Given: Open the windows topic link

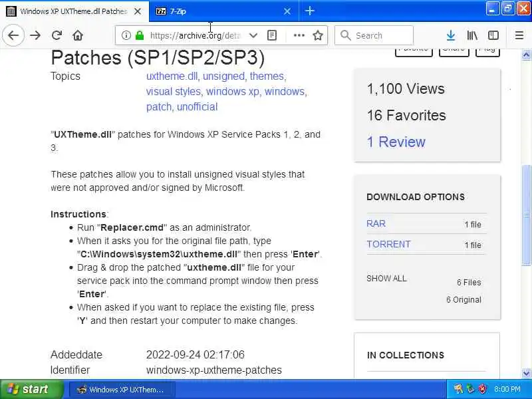Looking at the screenshot, I should [x=286, y=91].
